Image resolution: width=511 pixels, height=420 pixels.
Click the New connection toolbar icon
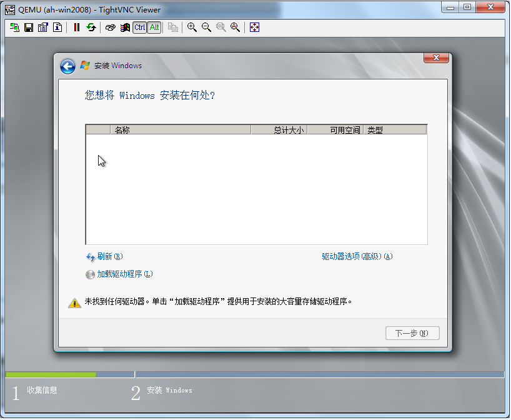(14, 27)
